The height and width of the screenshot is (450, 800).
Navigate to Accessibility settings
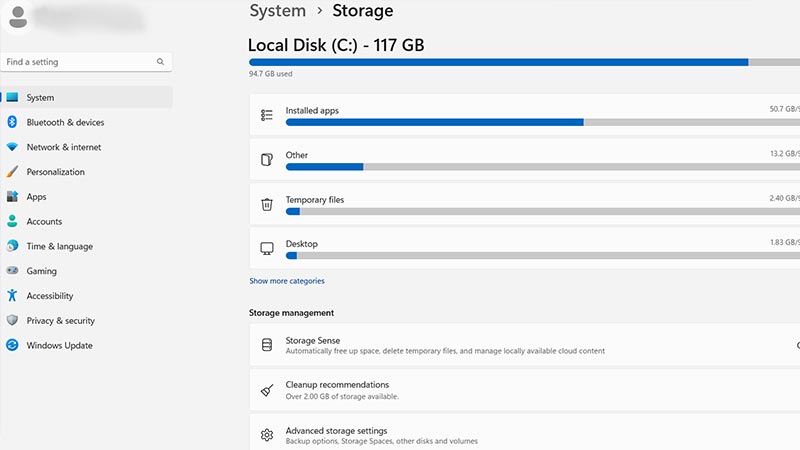click(x=50, y=296)
